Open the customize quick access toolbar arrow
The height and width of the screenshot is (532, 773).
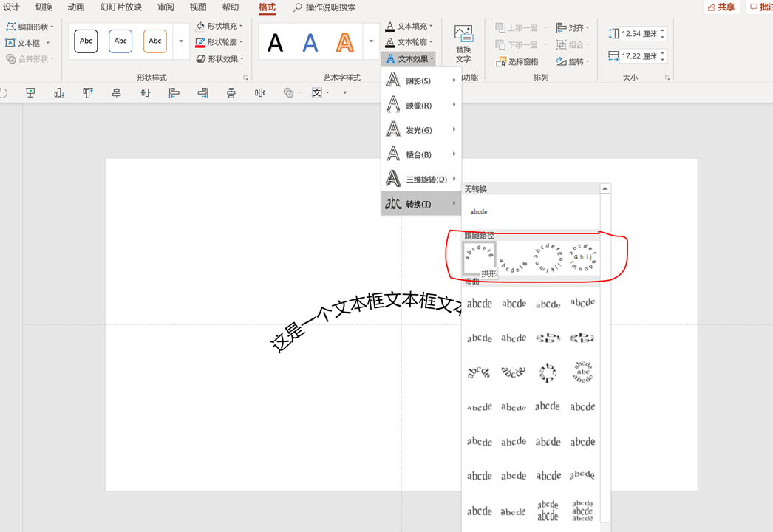click(x=344, y=92)
